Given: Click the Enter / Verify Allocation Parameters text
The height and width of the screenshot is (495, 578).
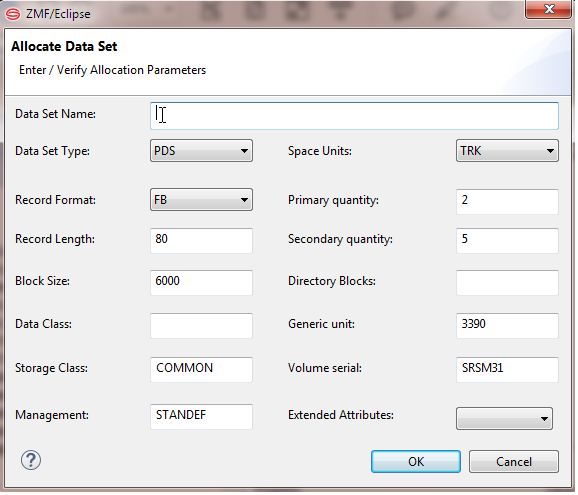Looking at the screenshot, I should pos(113,71).
